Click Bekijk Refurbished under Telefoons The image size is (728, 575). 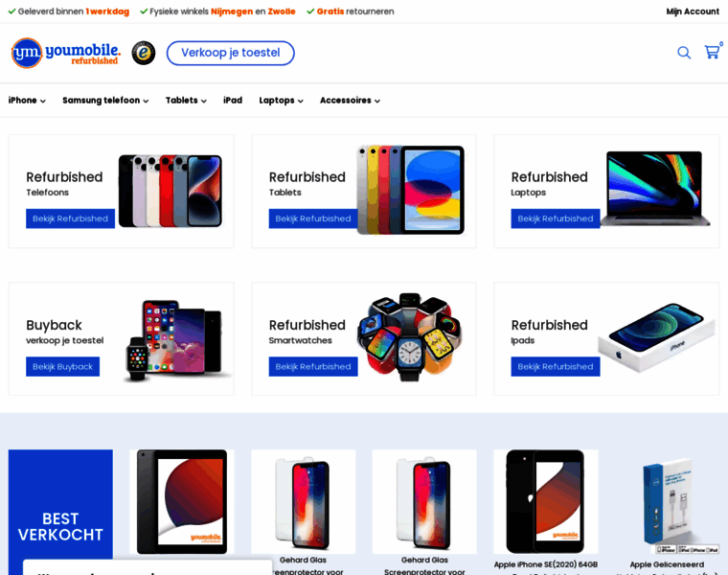click(70, 218)
